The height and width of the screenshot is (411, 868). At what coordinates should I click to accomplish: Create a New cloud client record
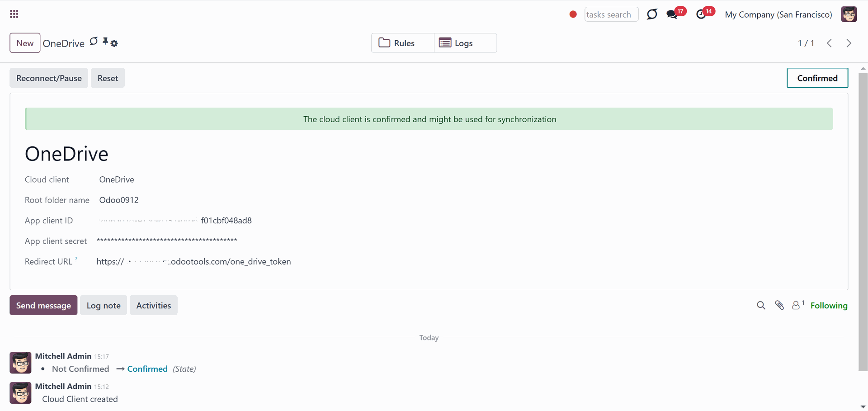25,43
